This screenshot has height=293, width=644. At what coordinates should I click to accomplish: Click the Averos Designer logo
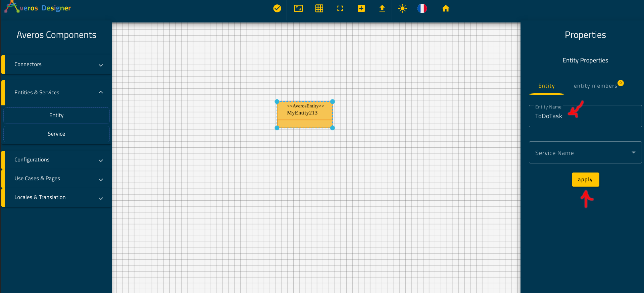click(x=38, y=7)
